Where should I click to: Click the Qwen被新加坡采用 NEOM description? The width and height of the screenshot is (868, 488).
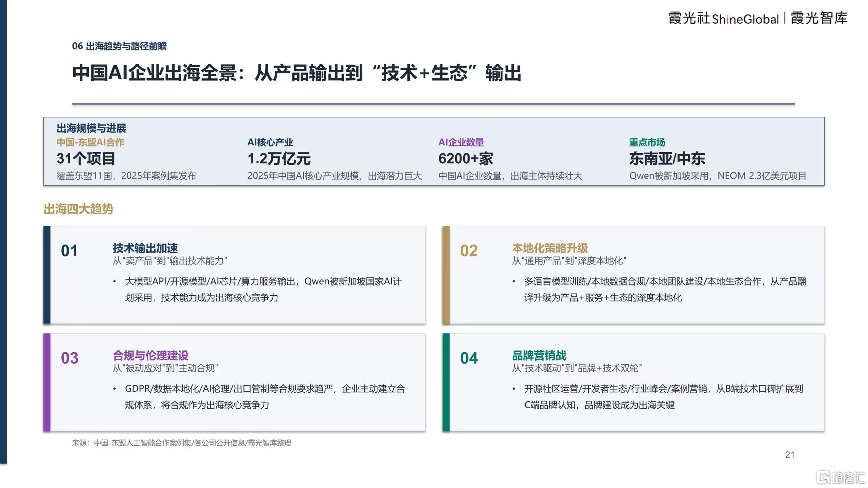(x=718, y=176)
